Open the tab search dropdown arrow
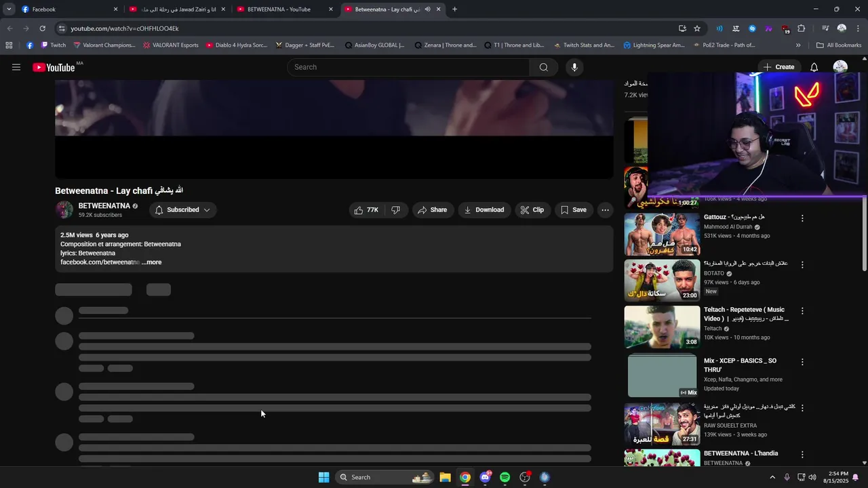The width and height of the screenshot is (868, 488). 9,9
